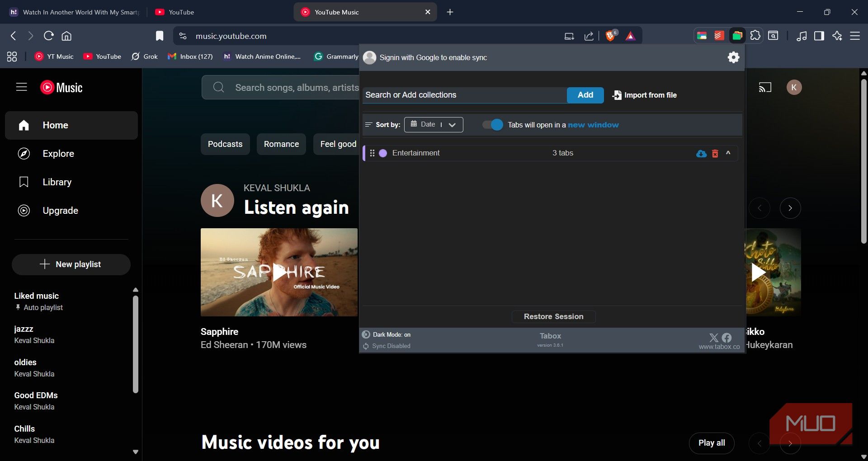868x461 pixels.
Task: Go to browser home page
Action: pos(66,36)
